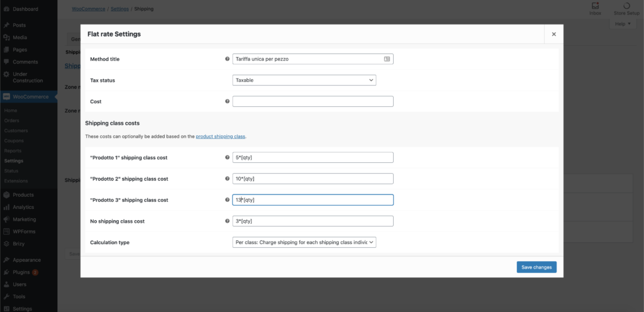
Task: Click into the empty Cost input field
Action: coord(313,101)
